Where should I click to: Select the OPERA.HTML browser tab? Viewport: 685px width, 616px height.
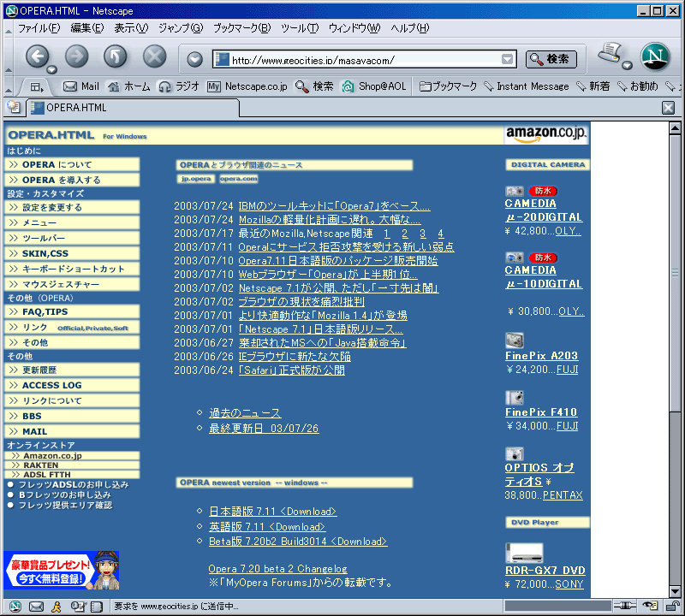click(x=133, y=108)
